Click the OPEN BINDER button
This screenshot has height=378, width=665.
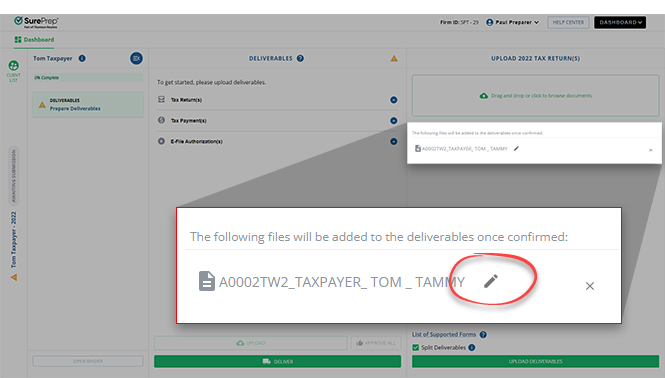pos(88,361)
